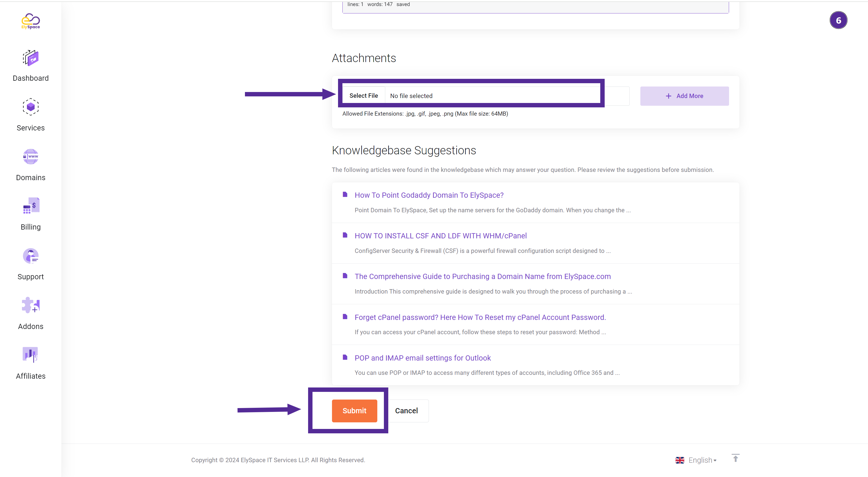Navigate to Domains panel
868x477 pixels.
coord(30,165)
